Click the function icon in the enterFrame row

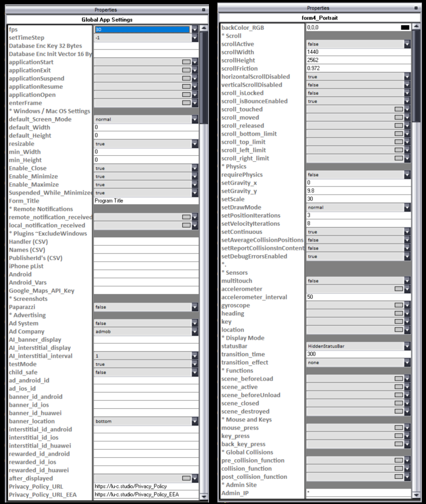(186, 103)
